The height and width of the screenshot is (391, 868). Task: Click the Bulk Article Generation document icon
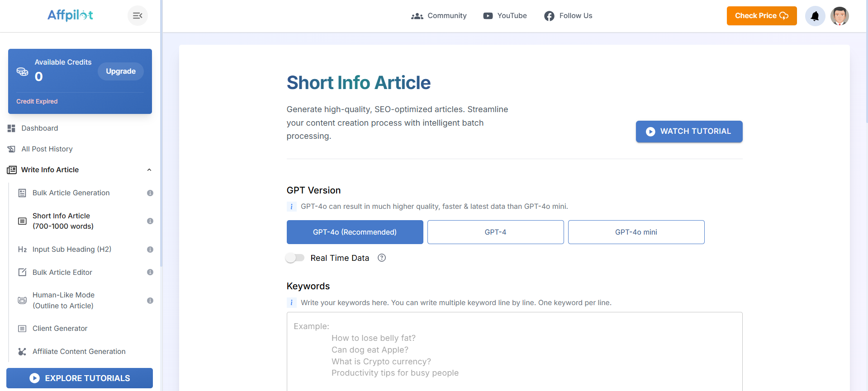click(22, 193)
